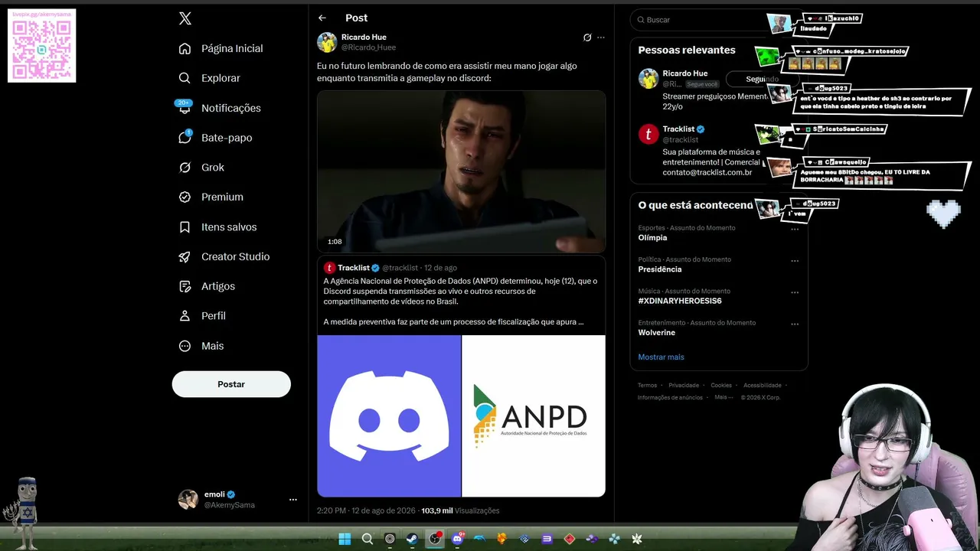Open the Cookies footer link
The height and width of the screenshot is (551, 980).
721,386
